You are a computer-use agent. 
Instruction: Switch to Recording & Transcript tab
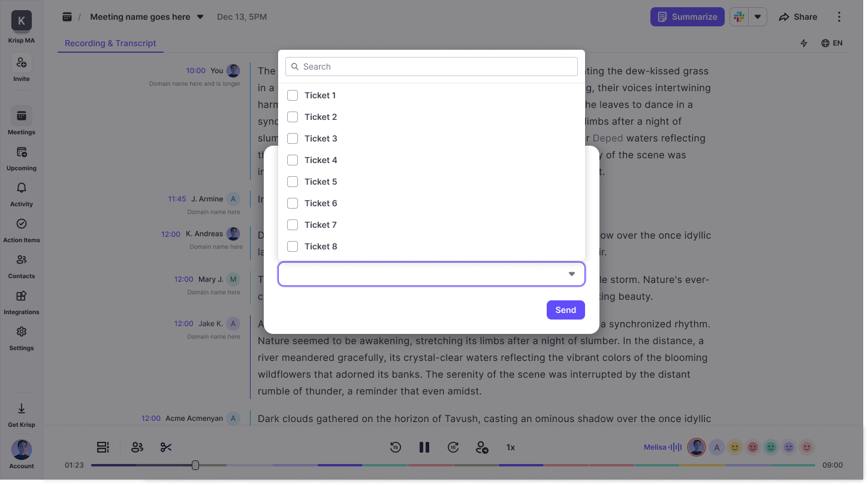(x=110, y=43)
